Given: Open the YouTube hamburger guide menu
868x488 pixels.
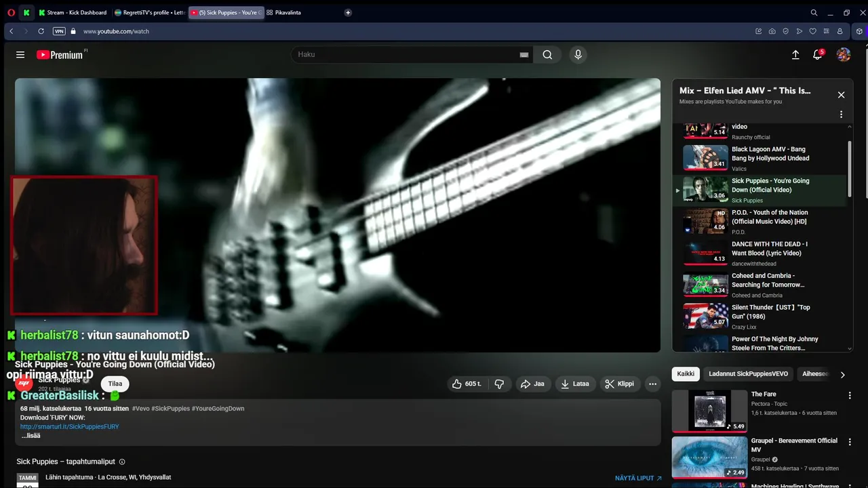Looking at the screenshot, I should 20,55.
